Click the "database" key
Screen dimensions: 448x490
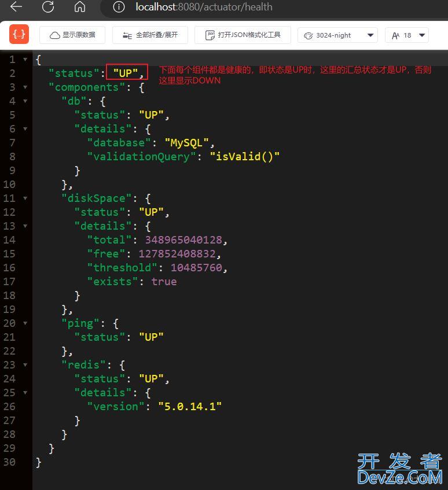[119, 143]
